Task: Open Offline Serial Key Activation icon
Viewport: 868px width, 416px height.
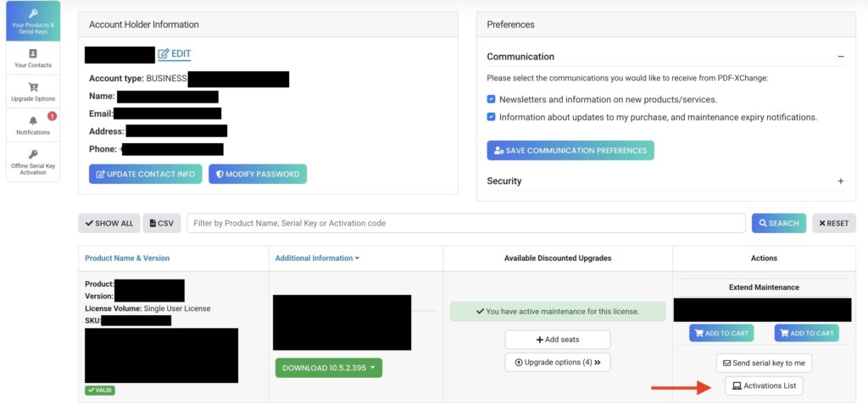Action: coord(33,154)
